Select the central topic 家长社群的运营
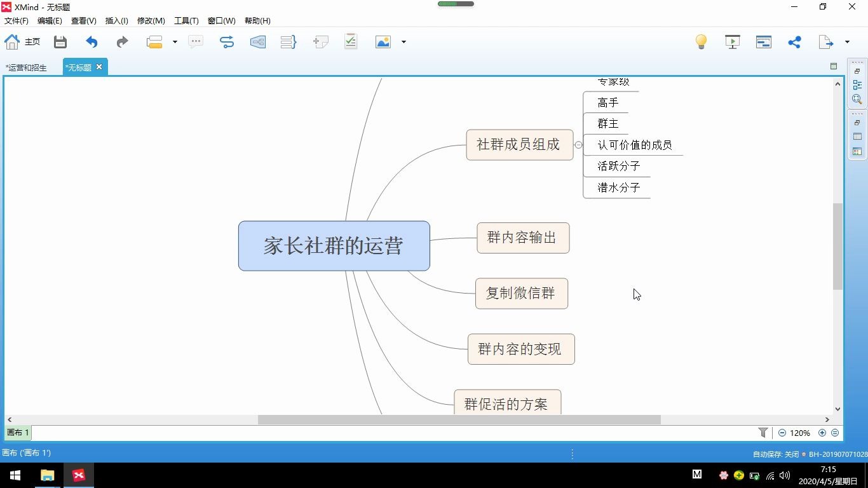Viewport: 868px width, 488px height. [334, 246]
